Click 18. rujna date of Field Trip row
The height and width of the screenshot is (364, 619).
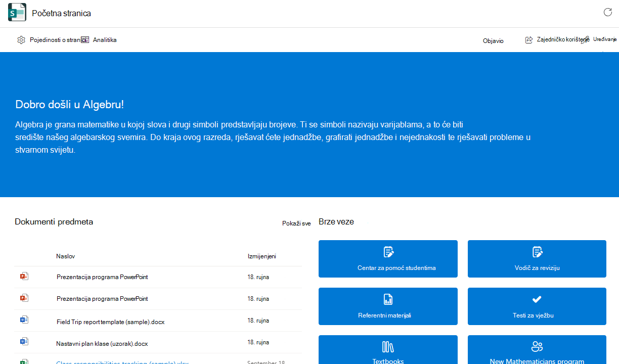(258, 321)
